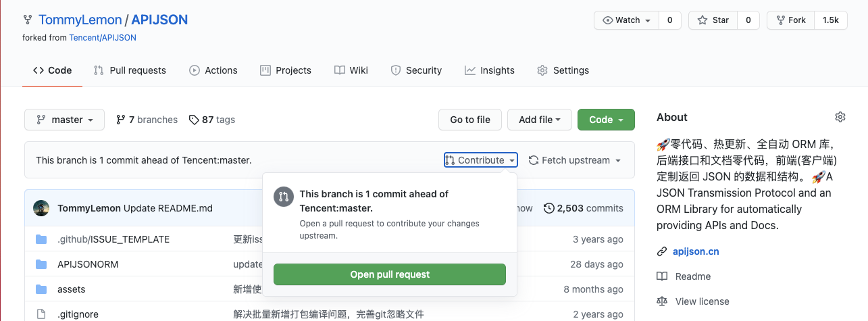The width and height of the screenshot is (868, 321).
Task: Click TommyLemon's commit avatar thumbnail
Action: [41, 208]
